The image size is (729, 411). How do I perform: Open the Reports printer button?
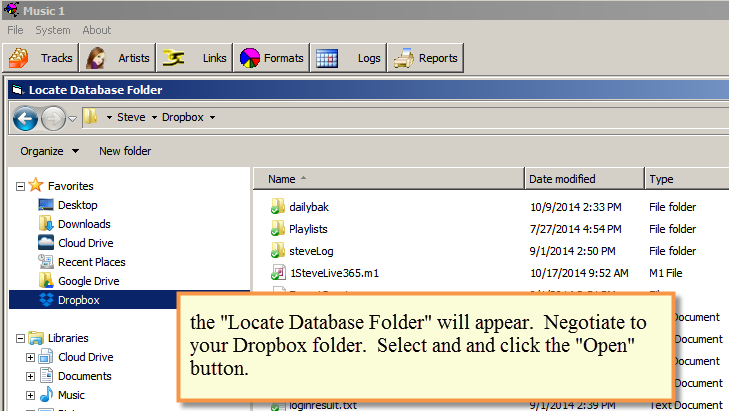click(425, 58)
